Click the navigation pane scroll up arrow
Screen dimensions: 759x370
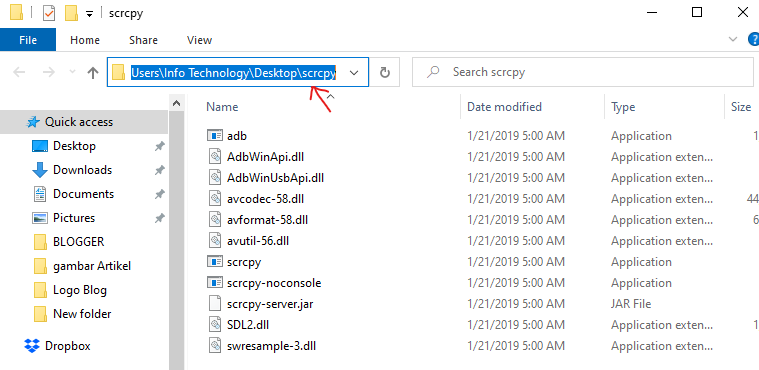coord(177,103)
